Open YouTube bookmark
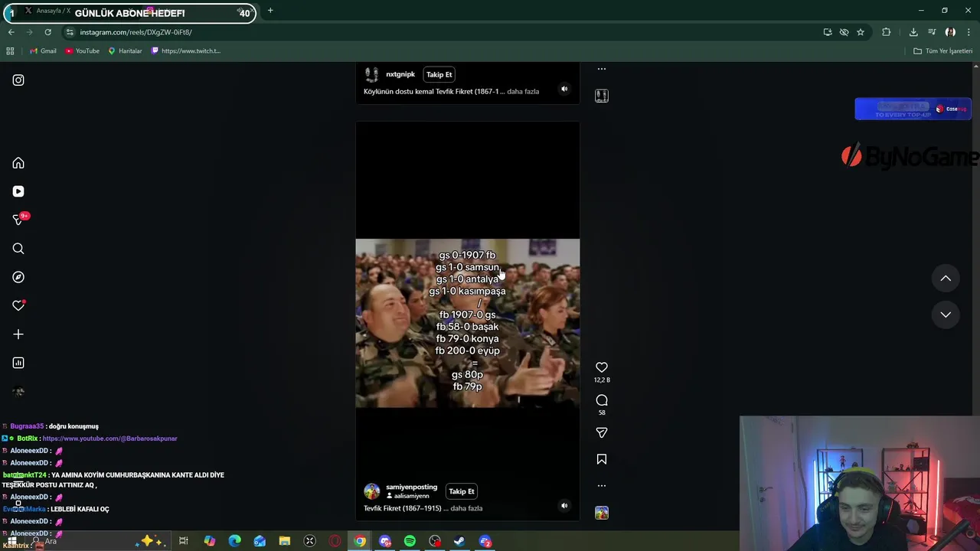This screenshot has height=551, width=980. pos(82,51)
